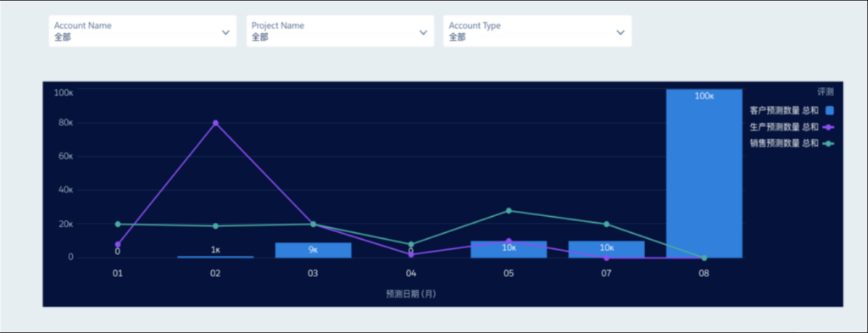Click the purple line legend icon for 生产预测数量

(x=829, y=127)
